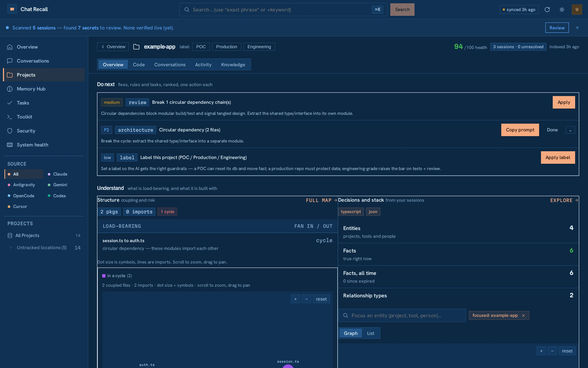This screenshot has height=368, width=588.
Task: Filter source by Codex
Action: click(64, 196)
